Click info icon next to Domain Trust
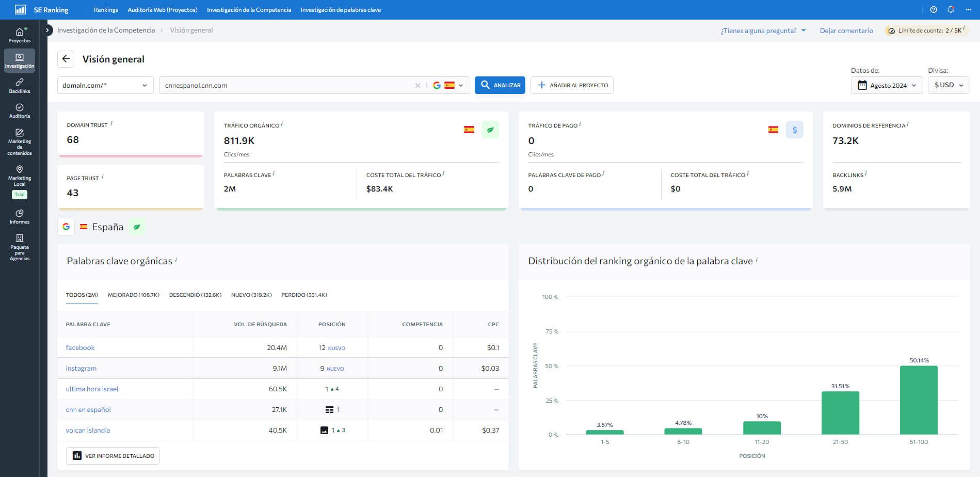980x477 pixels. point(111,123)
